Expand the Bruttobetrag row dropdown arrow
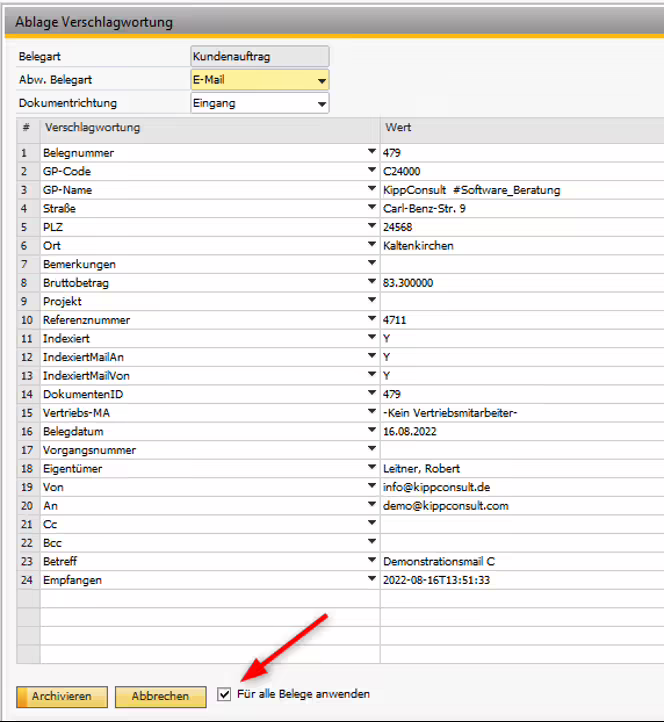664x722 pixels. 372,283
